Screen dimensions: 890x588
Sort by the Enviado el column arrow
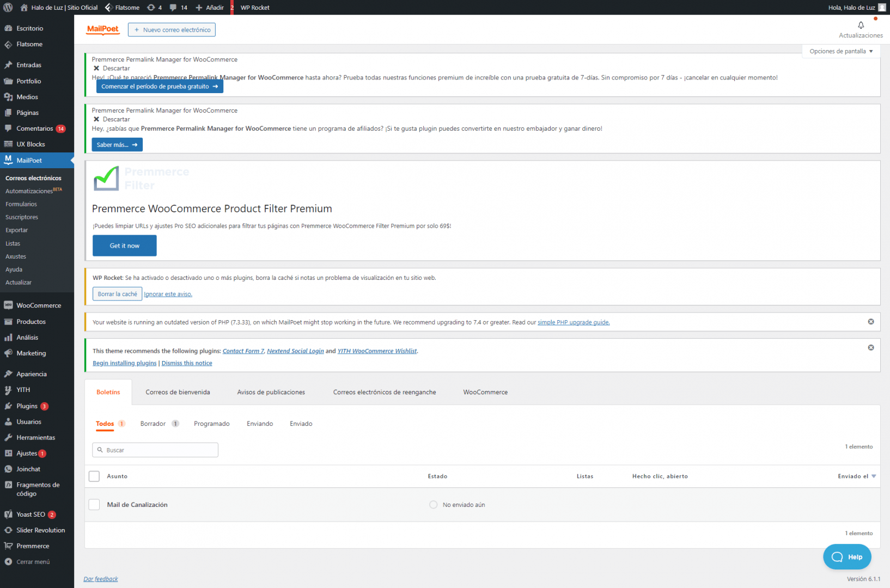(x=874, y=476)
